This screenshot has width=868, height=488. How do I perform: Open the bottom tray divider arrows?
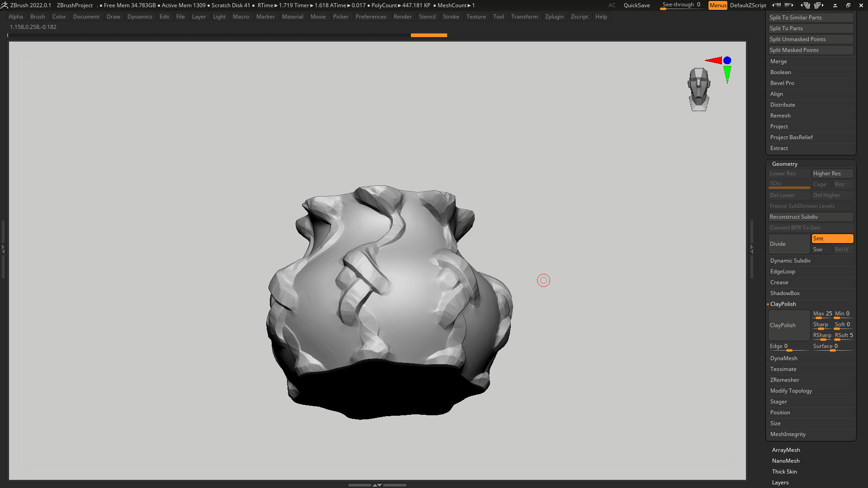(x=377, y=485)
